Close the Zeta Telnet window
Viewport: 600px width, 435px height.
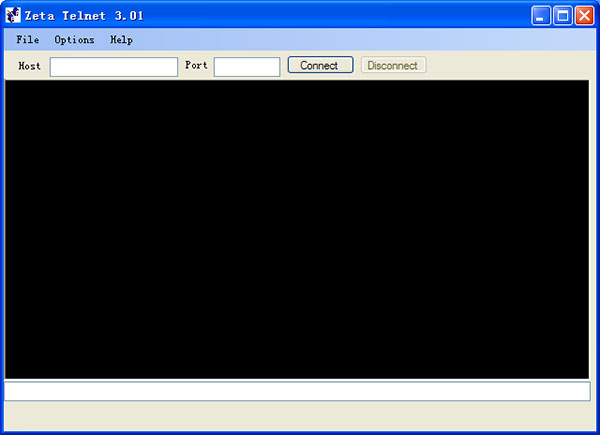(x=584, y=16)
